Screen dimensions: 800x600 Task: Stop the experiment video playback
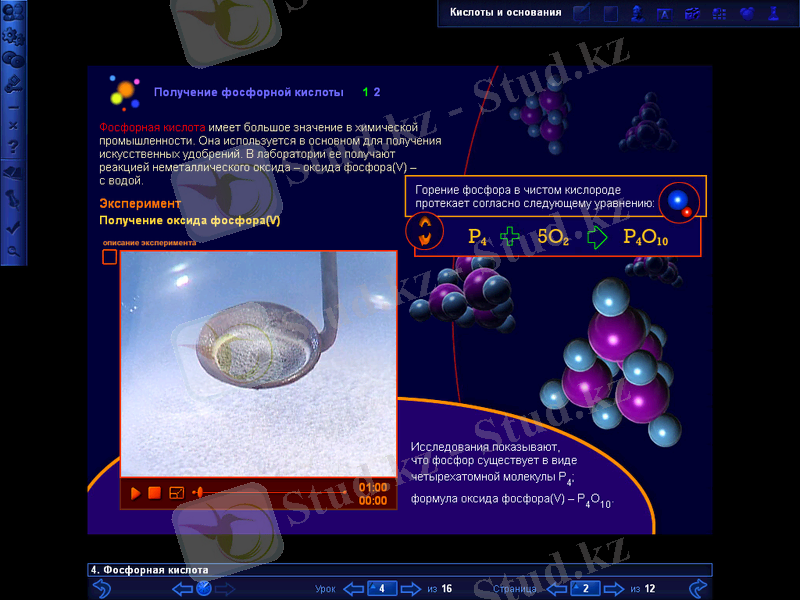154,492
